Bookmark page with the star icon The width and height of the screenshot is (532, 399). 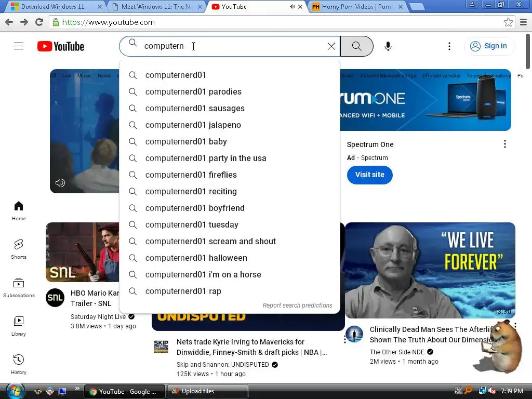508,22
